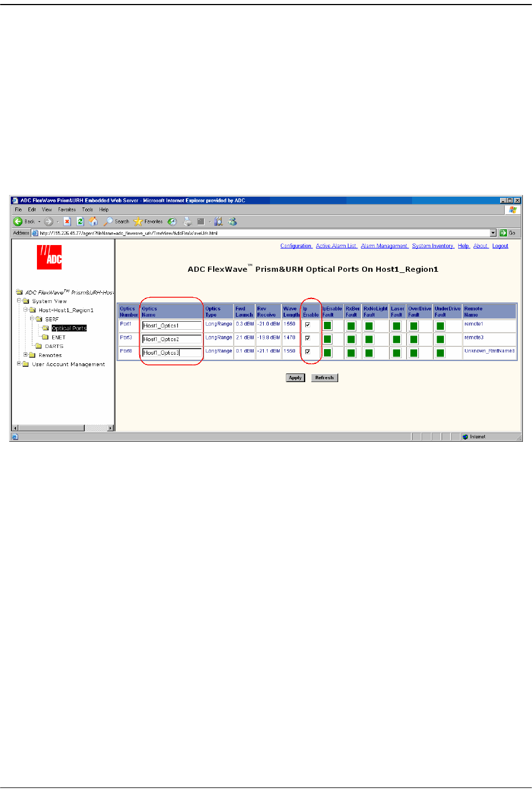Click Port3 OverDrive Fault green indicator

pos(414,339)
